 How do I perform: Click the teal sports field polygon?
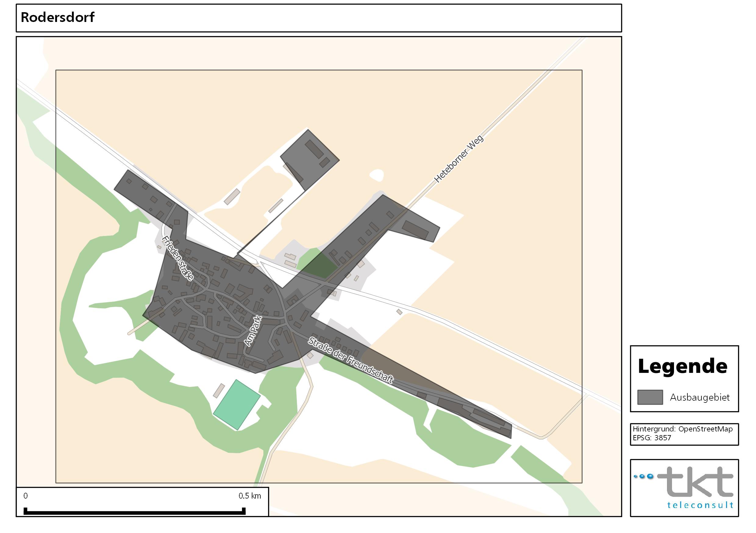[237, 405]
